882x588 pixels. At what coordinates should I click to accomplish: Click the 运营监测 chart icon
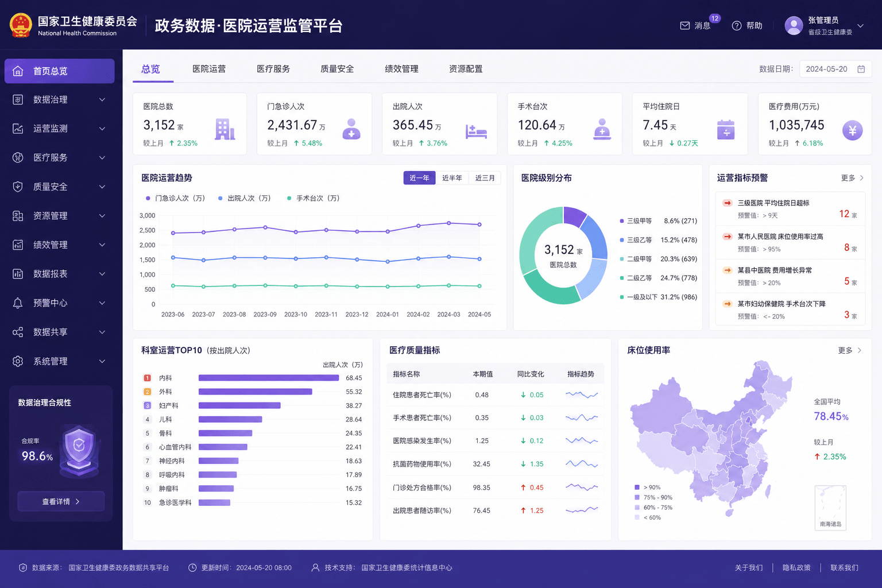click(x=18, y=129)
